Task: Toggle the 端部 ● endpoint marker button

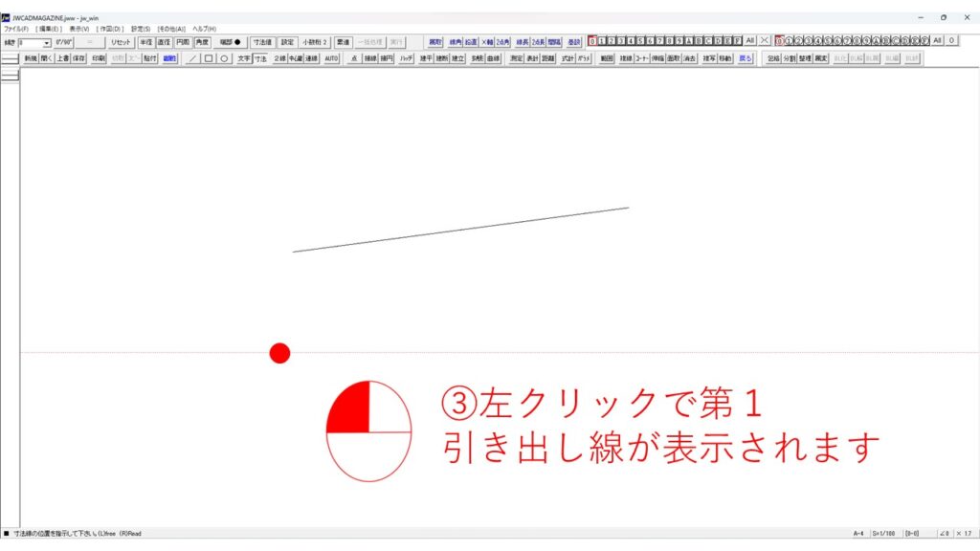Action: click(231, 42)
